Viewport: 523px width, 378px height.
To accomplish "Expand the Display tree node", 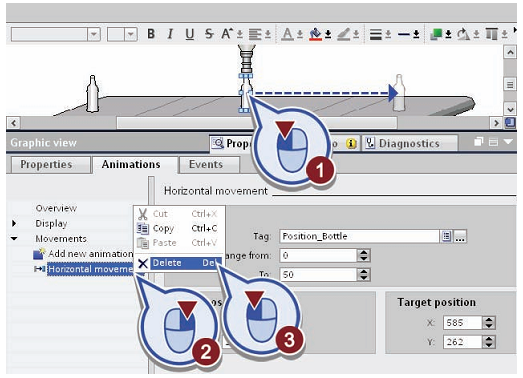I will click(x=14, y=223).
